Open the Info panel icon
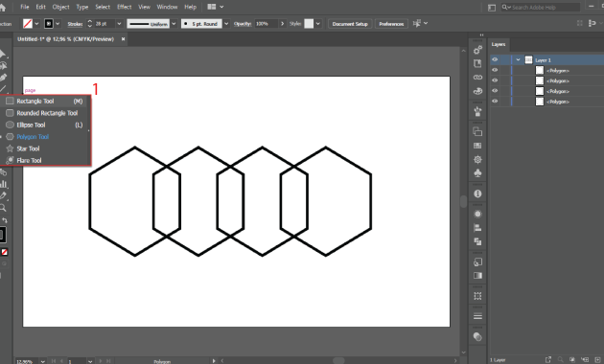Viewport: 604px width, 364px height. pos(477,193)
